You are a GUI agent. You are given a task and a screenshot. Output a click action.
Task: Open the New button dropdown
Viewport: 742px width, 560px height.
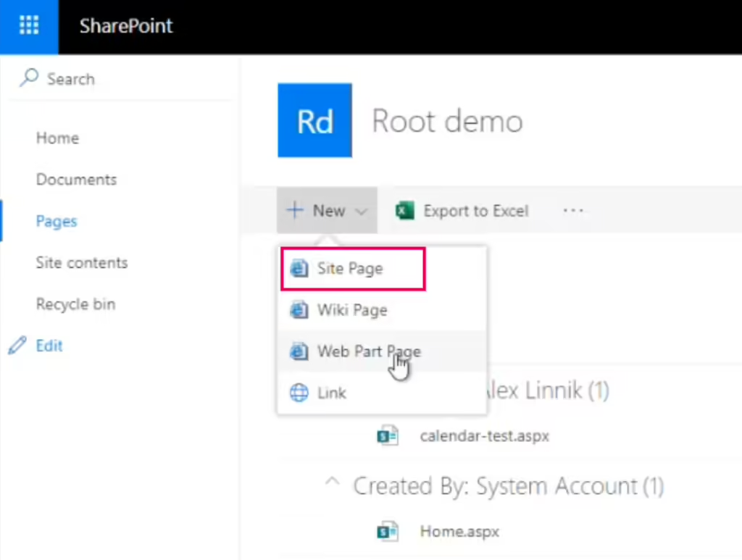[x=327, y=210]
